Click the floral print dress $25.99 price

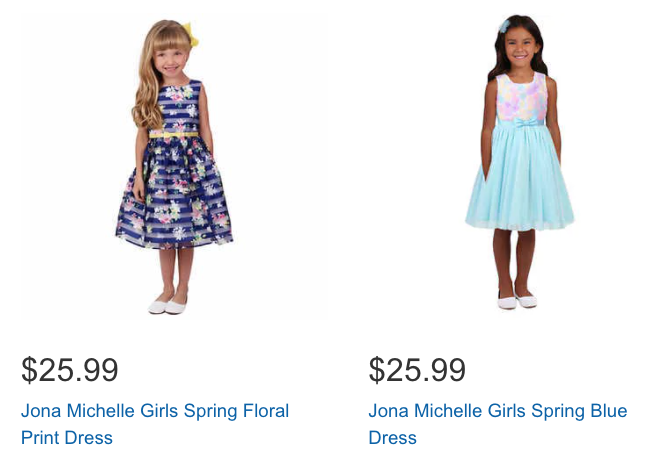(70, 370)
